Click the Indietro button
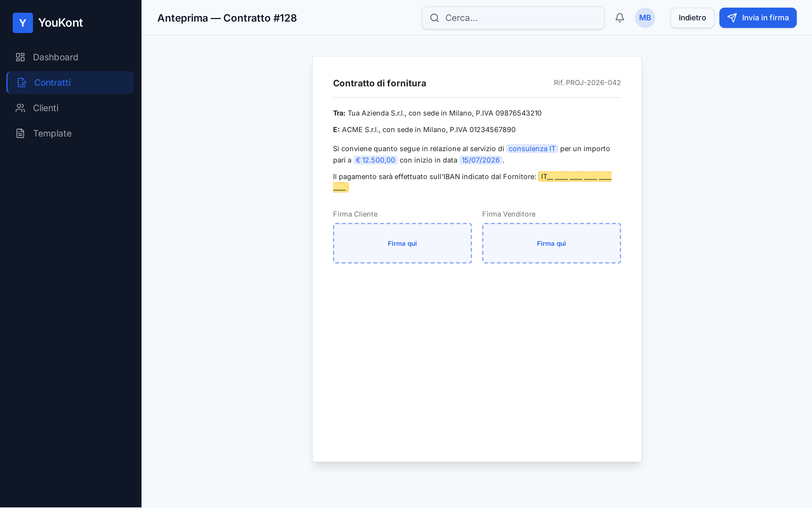 692,18
